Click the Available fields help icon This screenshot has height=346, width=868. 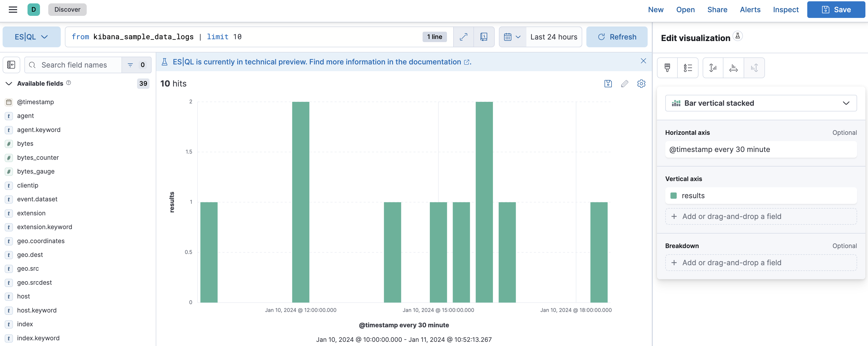point(69,83)
